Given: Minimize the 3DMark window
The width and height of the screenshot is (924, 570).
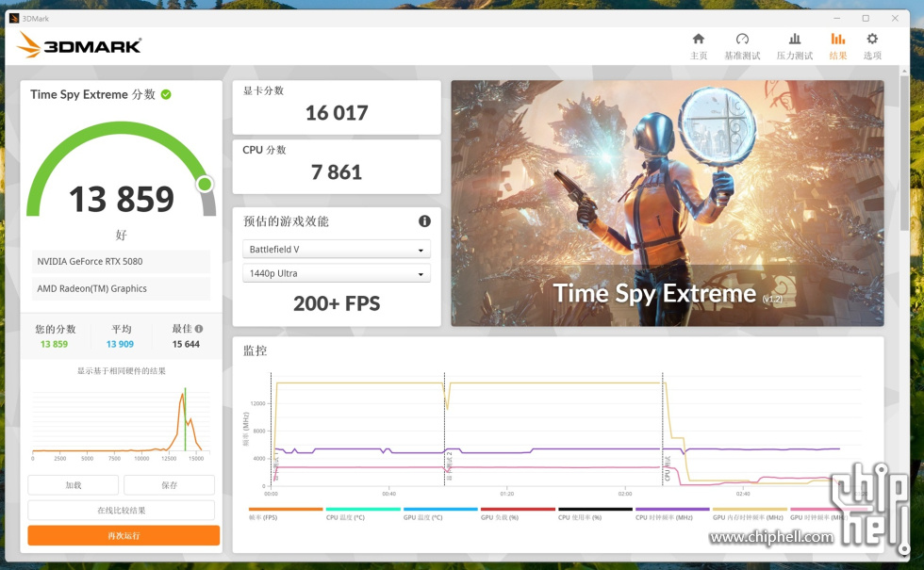Looking at the screenshot, I should click(x=837, y=18).
